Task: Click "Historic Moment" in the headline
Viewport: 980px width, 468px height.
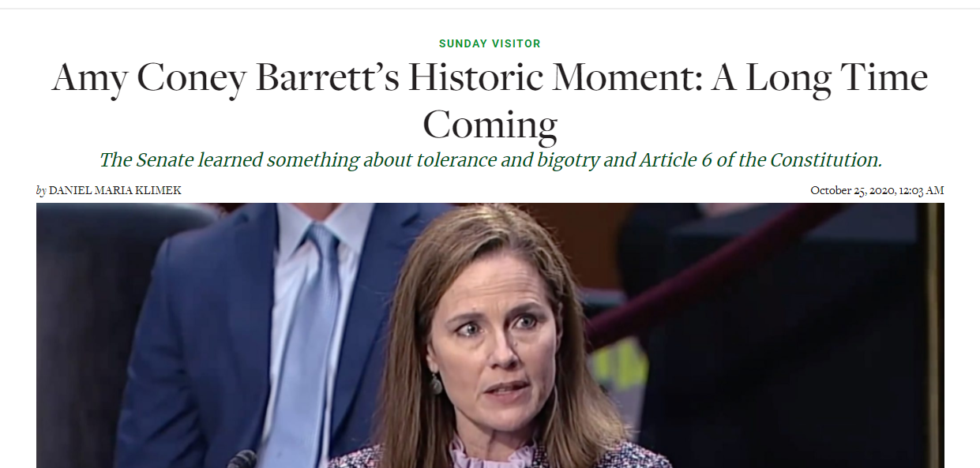Action: (554, 77)
